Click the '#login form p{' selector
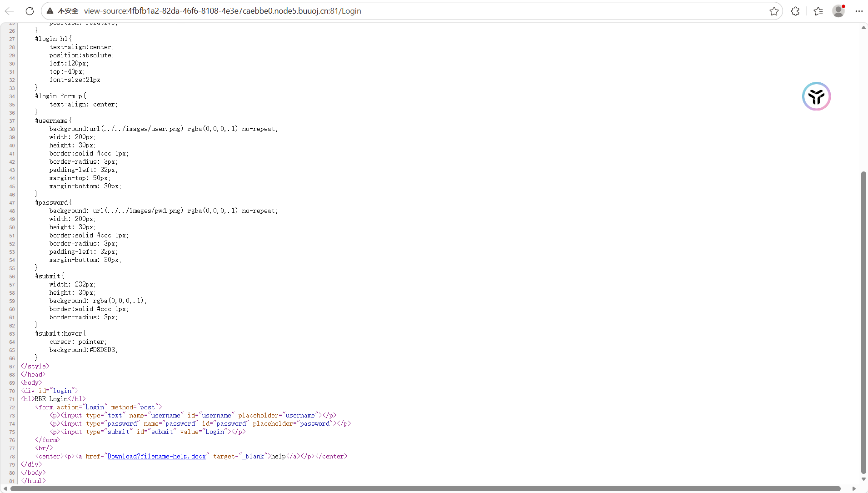 coord(60,96)
